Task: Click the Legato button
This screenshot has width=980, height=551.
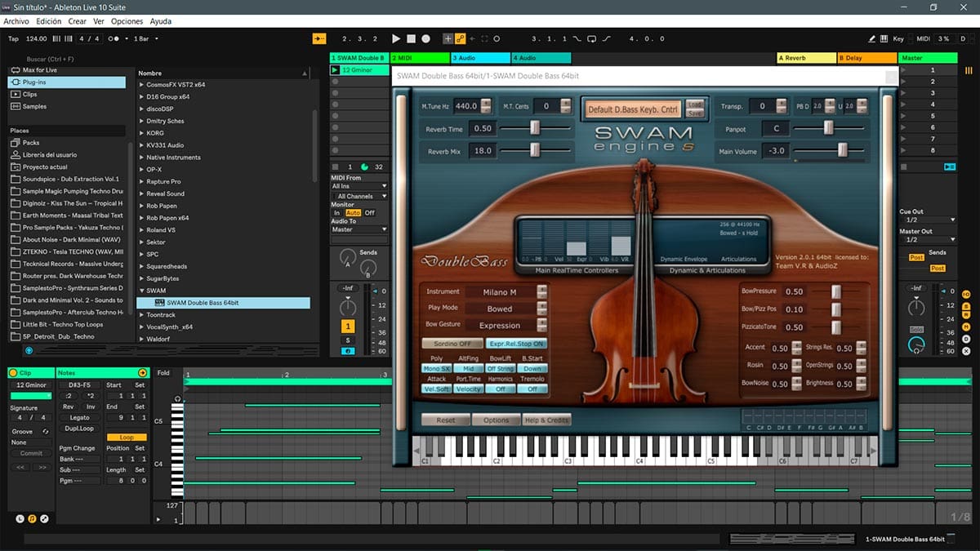Action: tap(79, 417)
